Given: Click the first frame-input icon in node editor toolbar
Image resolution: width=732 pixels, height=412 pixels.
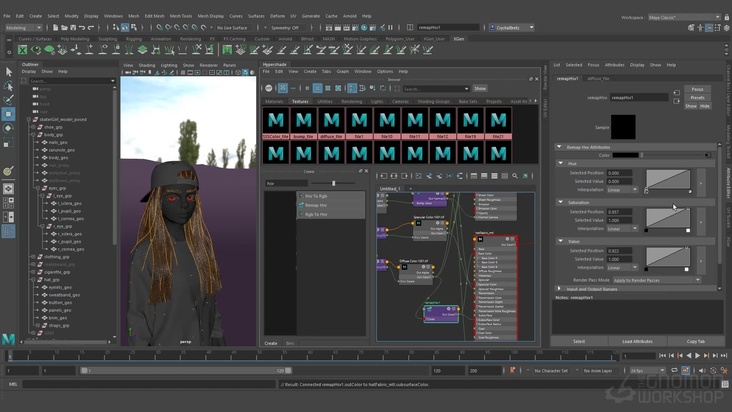Looking at the screenshot, I should click(384, 176).
